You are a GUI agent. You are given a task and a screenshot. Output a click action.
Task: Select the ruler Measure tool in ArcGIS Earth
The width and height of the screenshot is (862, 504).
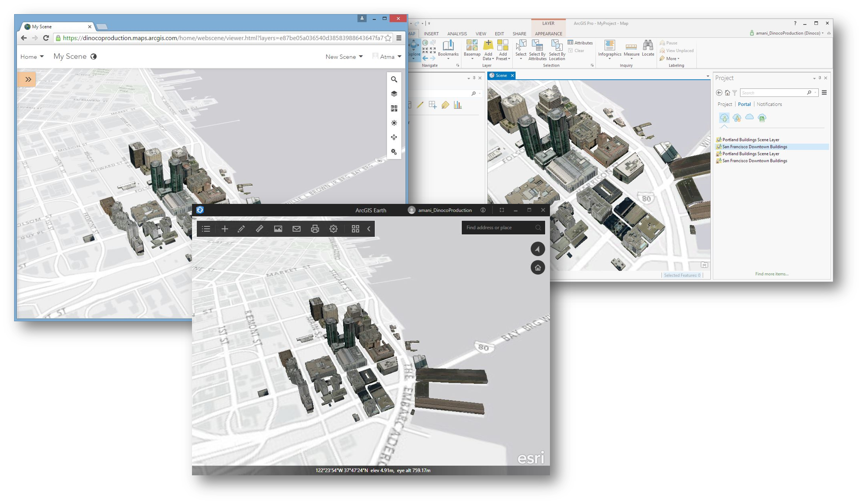260,229
